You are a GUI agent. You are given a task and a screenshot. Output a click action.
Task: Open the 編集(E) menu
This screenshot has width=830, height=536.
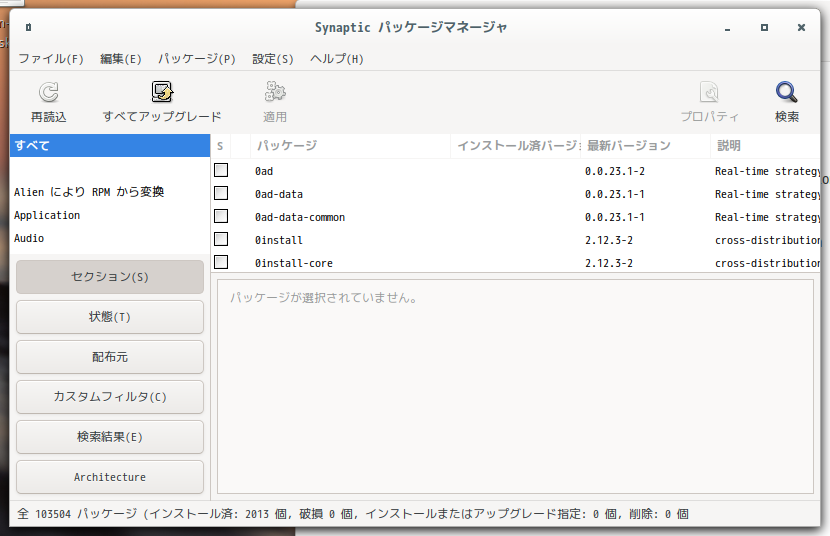[121, 59]
